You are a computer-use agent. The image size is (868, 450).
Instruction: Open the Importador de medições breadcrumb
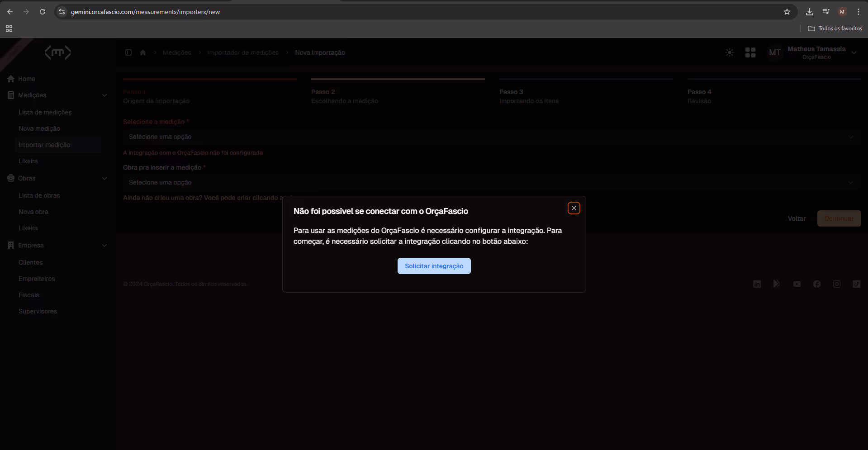click(243, 52)
